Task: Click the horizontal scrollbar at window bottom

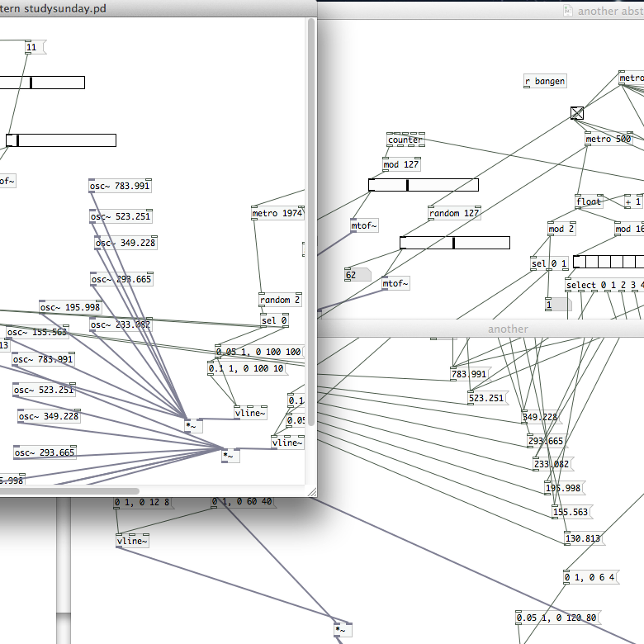Action: (x=69, y=491)
